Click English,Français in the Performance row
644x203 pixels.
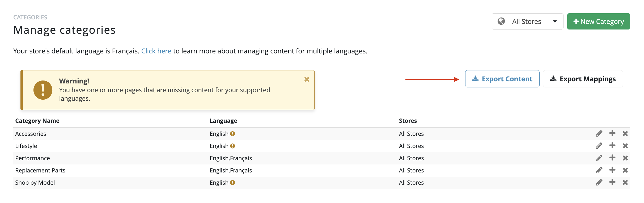[x=231, y=158]
